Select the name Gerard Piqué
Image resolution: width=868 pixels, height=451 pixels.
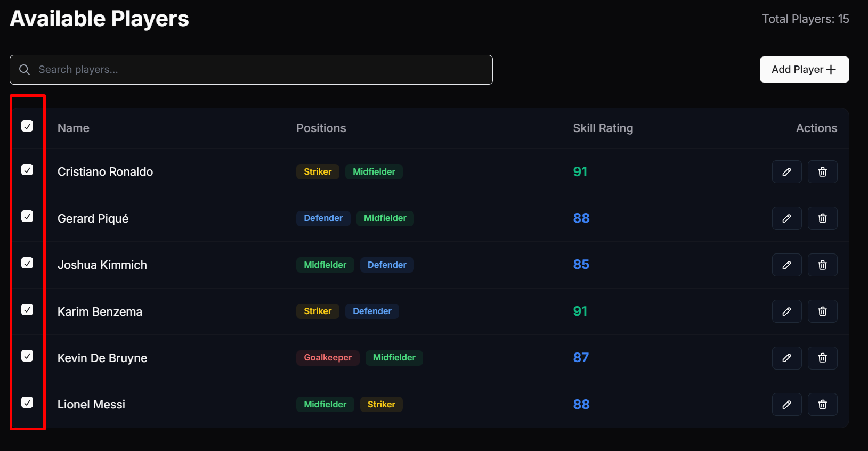[93, 218]
